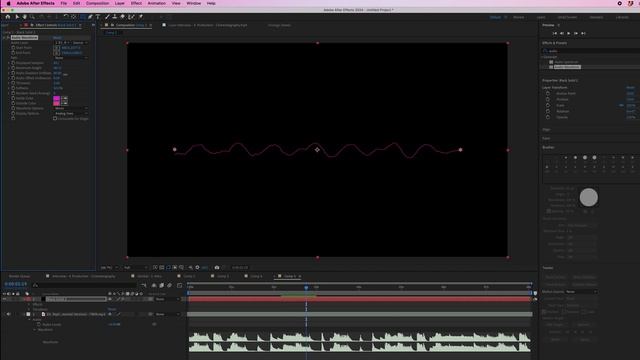Toggle stopwatch for Displayed Samples
Viewport: 640px width, 360px height.
(13, 63)
